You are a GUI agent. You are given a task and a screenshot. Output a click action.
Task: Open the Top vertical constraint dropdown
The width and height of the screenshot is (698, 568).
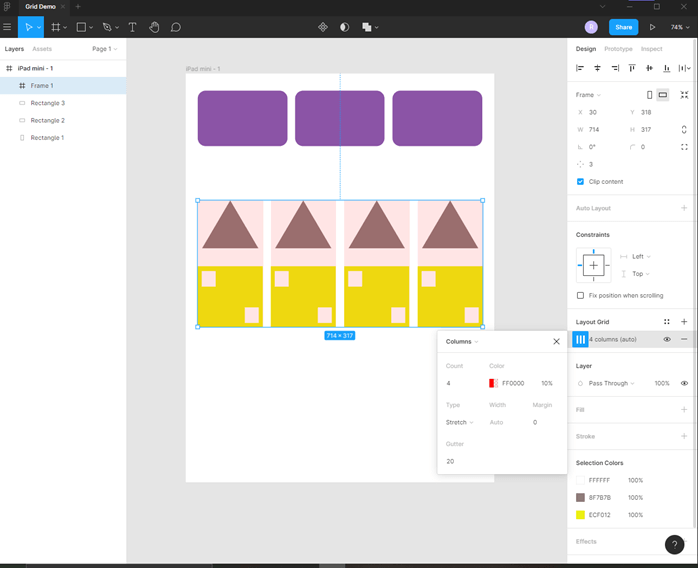(x=641, y=274)
